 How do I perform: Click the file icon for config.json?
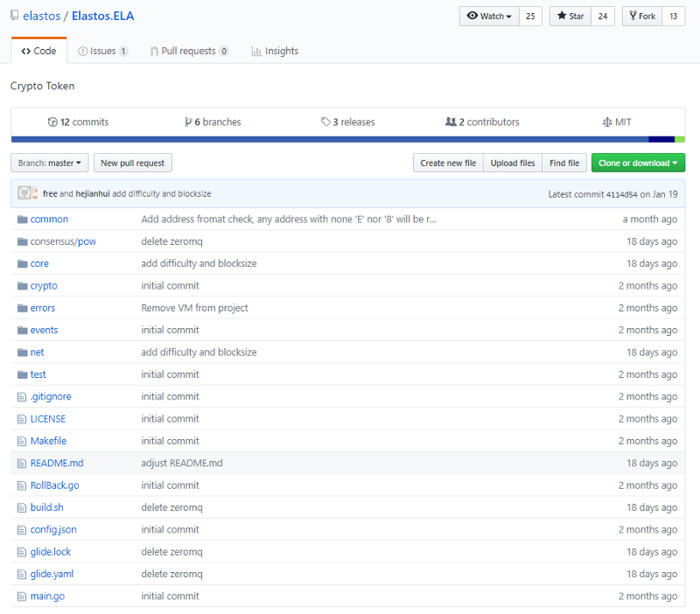coord(21,530)
